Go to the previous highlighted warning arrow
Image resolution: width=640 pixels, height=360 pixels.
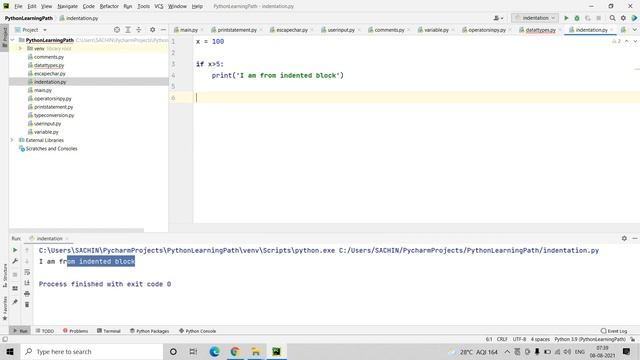[627, 41]
